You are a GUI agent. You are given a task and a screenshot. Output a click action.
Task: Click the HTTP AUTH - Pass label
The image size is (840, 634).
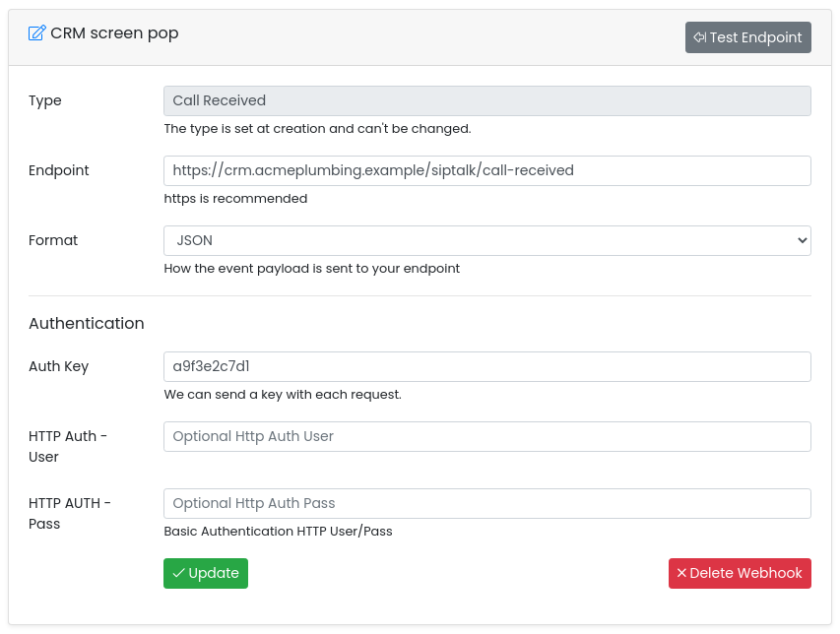click(x=70, y=514)
